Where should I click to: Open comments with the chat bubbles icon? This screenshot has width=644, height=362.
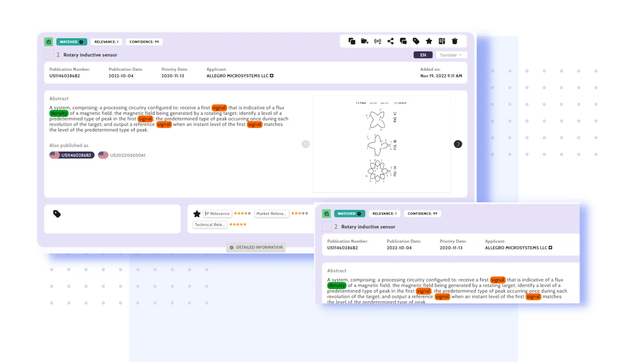pos(403,41)
